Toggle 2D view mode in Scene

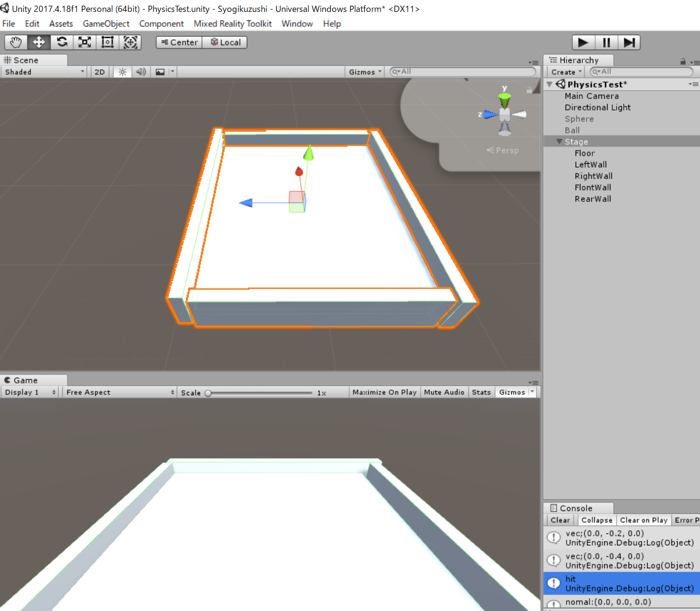point(99,71)
